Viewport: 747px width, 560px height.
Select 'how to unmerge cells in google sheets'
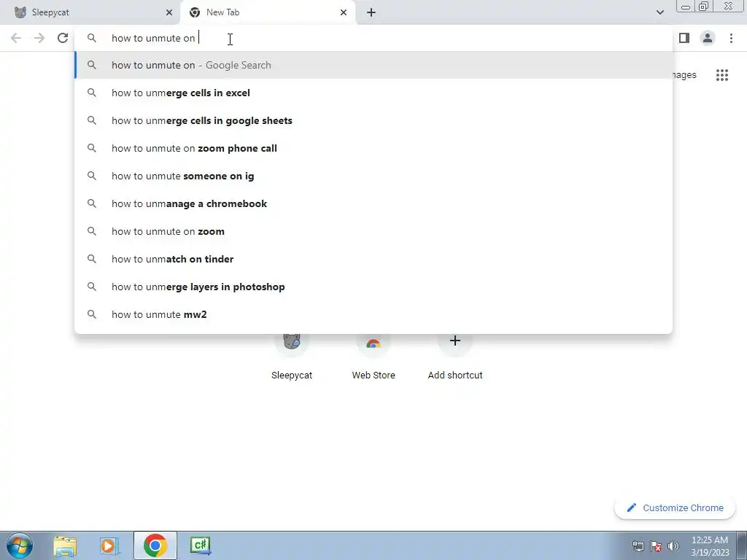[373, 120]
